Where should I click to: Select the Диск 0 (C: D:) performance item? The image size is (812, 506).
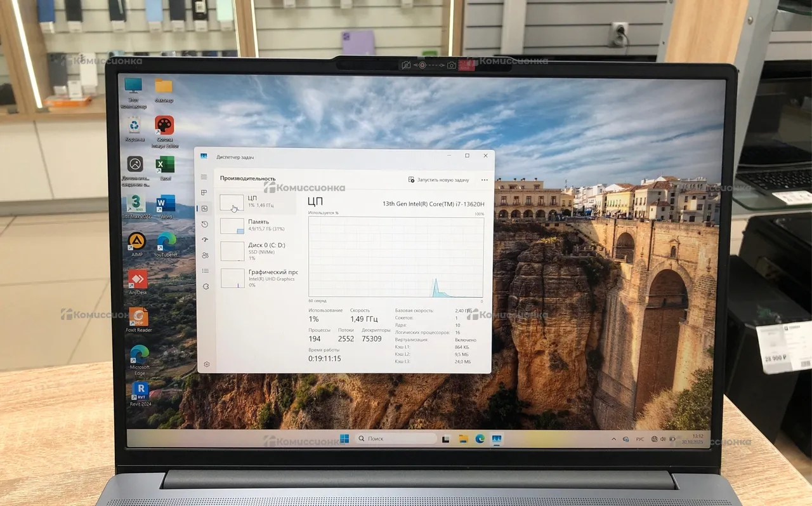257,251
